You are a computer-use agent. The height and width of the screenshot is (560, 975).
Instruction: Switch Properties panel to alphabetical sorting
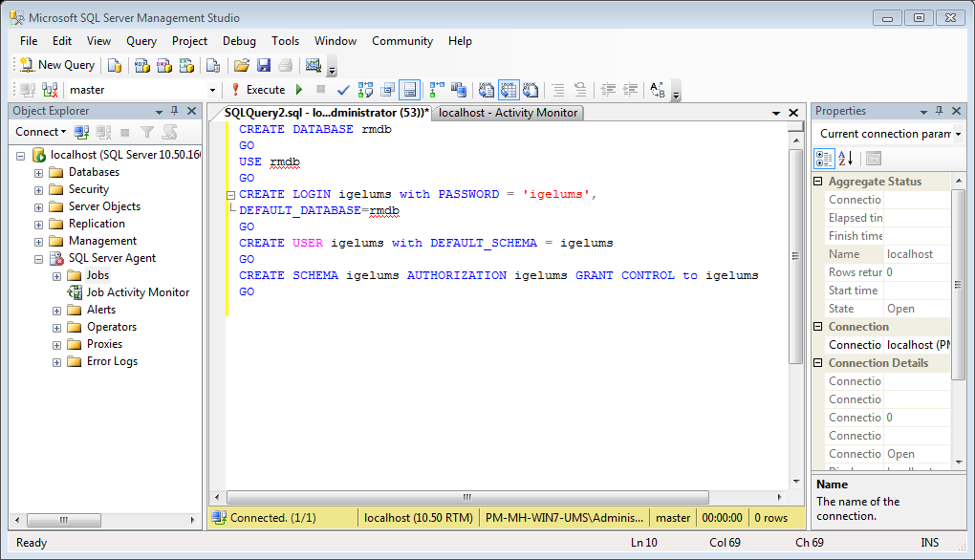(x=847, y=159)
